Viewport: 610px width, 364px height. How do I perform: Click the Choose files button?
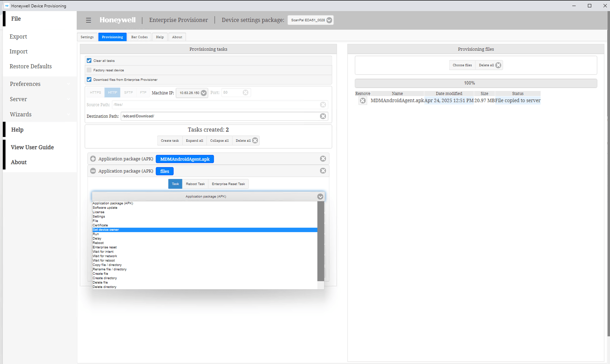462,65
